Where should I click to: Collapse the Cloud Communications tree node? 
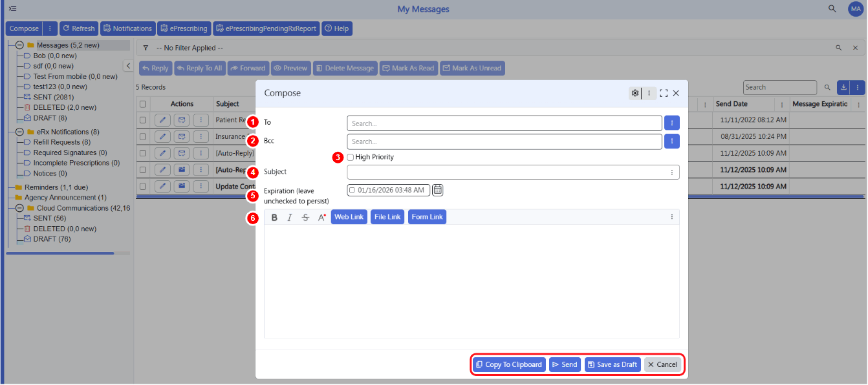click(x=19, y=208)
